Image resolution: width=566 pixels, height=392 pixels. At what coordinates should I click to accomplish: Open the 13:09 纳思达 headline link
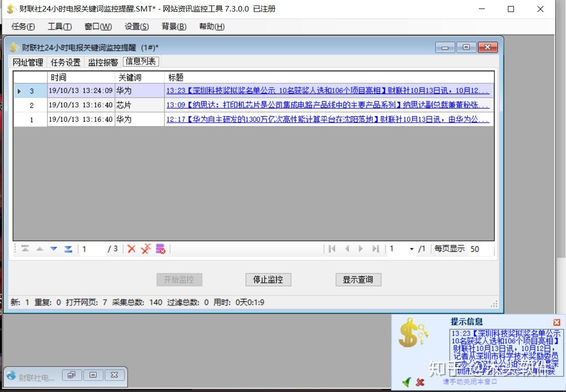point(328,105)
